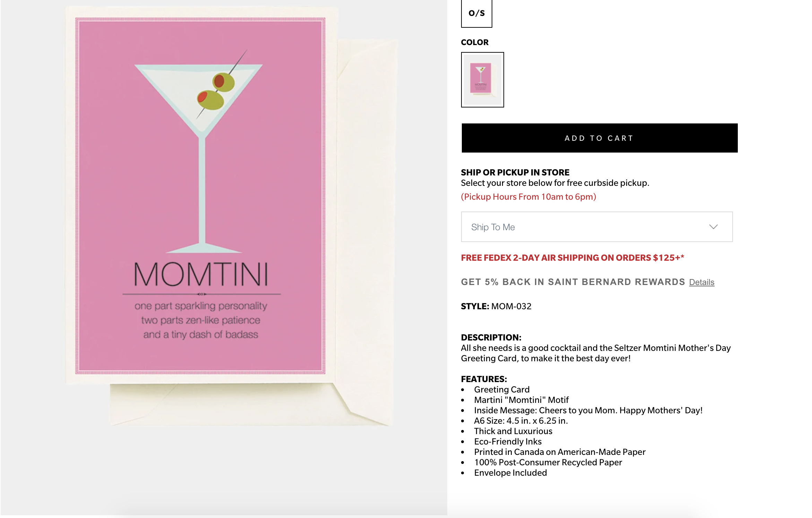812x518 pixels.
Task: Click the COLOR label above the swatch
Action: click(475, 42)
